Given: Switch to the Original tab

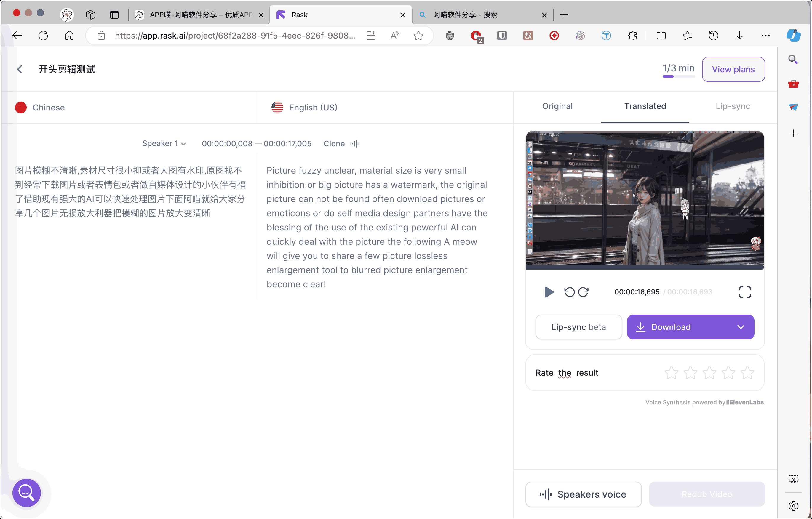Looking at the screenshot, I should click(557, 106).
